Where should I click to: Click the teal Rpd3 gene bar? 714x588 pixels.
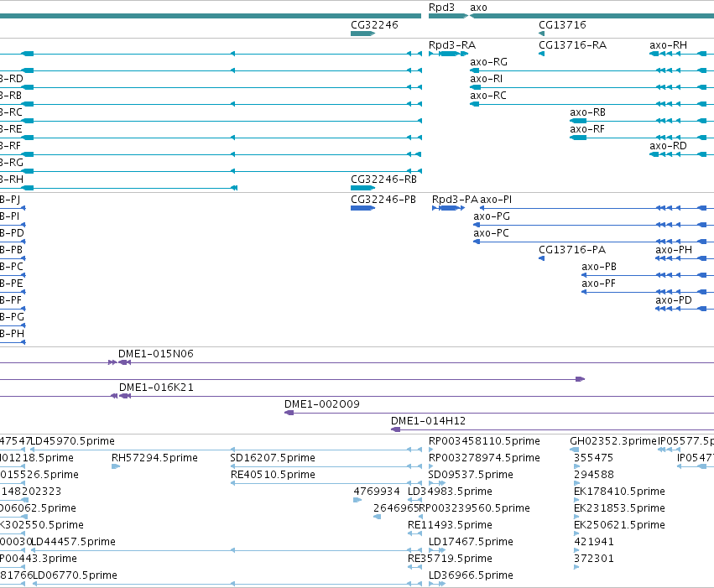[x=448, y=16]
